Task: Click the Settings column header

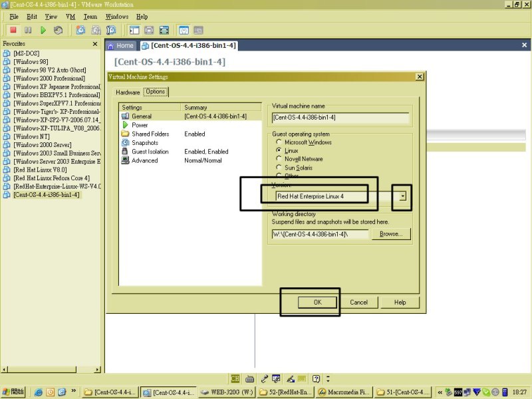Action: pyautogui.click(x=150, y=107)
